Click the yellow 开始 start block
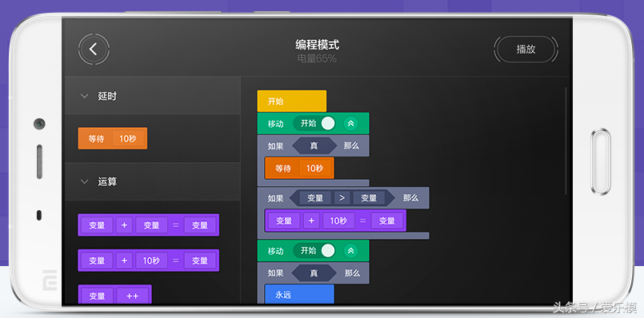Viewport: 644px width, 318px height. pos(292,101)
